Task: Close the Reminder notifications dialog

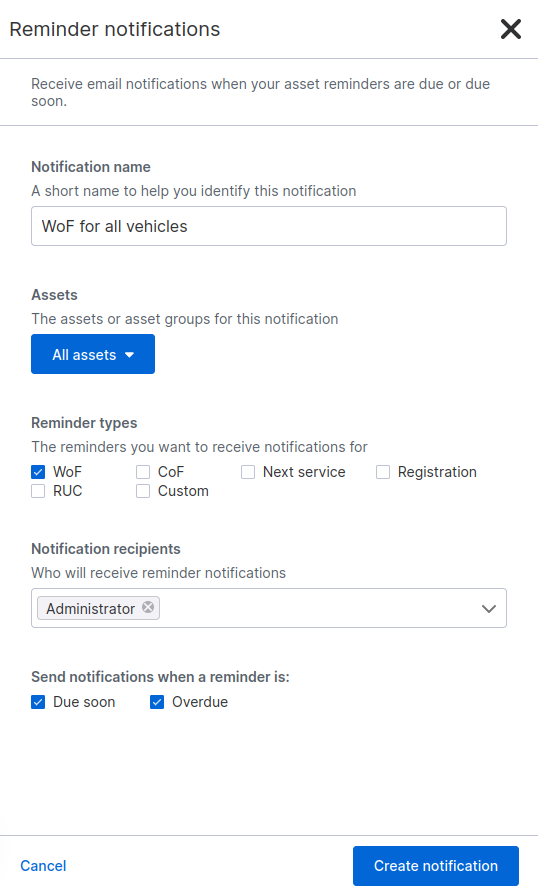Action: [x=511, y=29]
